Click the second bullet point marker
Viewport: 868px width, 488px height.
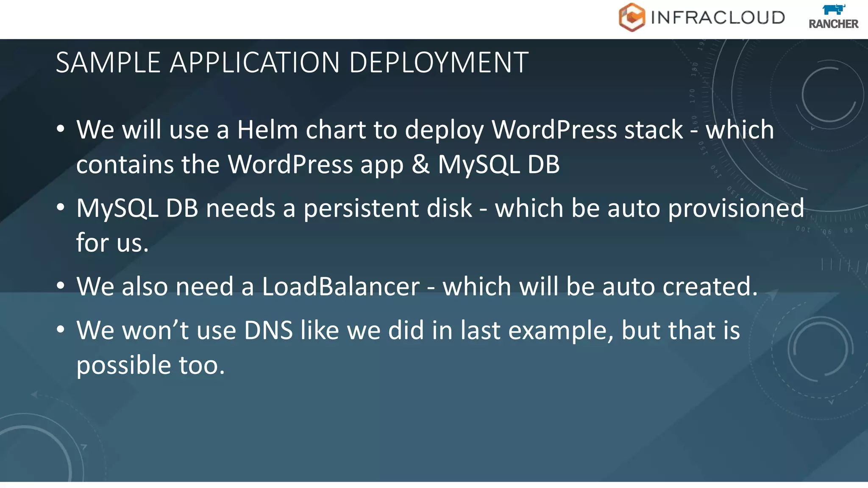pyautogui.click(x=61, y=208)
